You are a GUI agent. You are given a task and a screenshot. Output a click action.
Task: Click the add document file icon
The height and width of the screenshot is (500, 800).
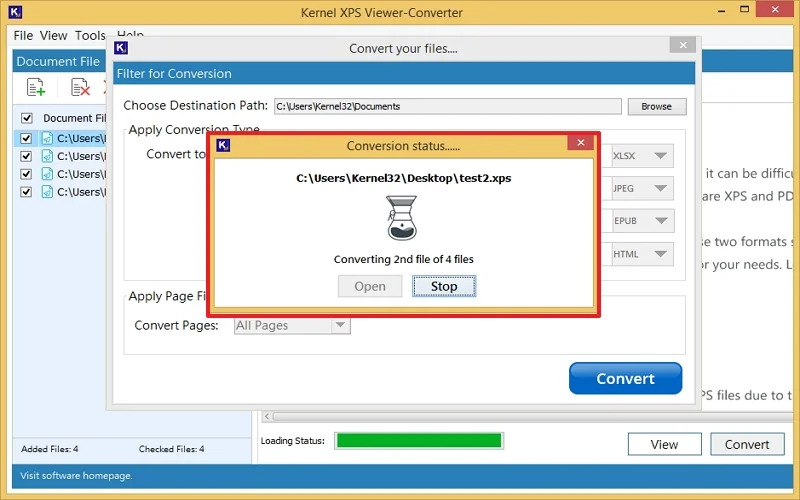(36, 87)
